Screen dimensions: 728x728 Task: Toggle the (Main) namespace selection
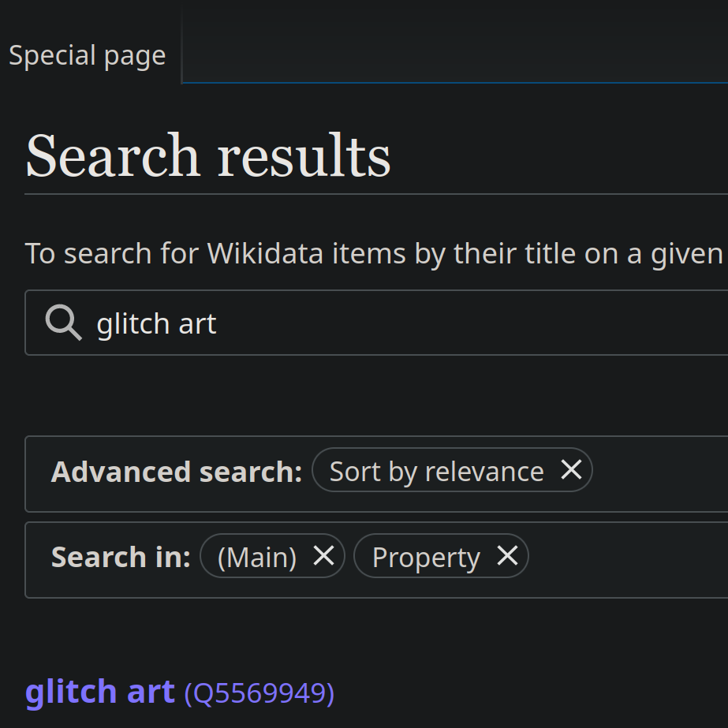[x=256, y=556]
